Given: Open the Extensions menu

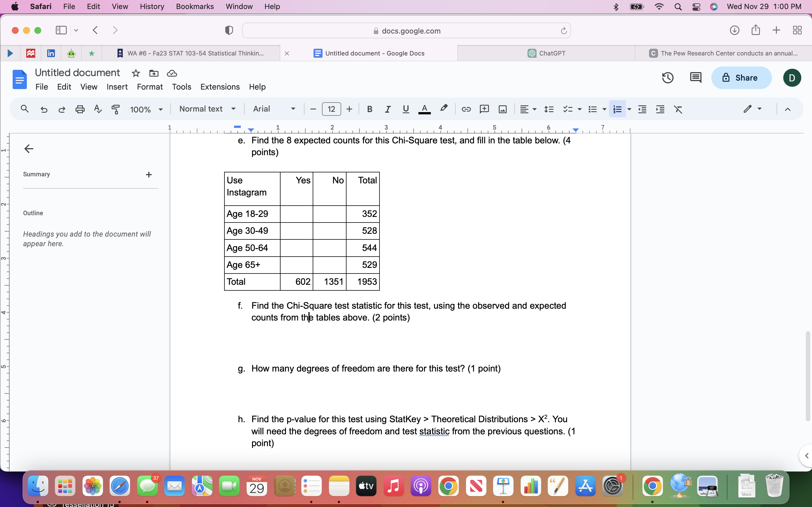Looking at the screenshot, I should tap(220, 87).
